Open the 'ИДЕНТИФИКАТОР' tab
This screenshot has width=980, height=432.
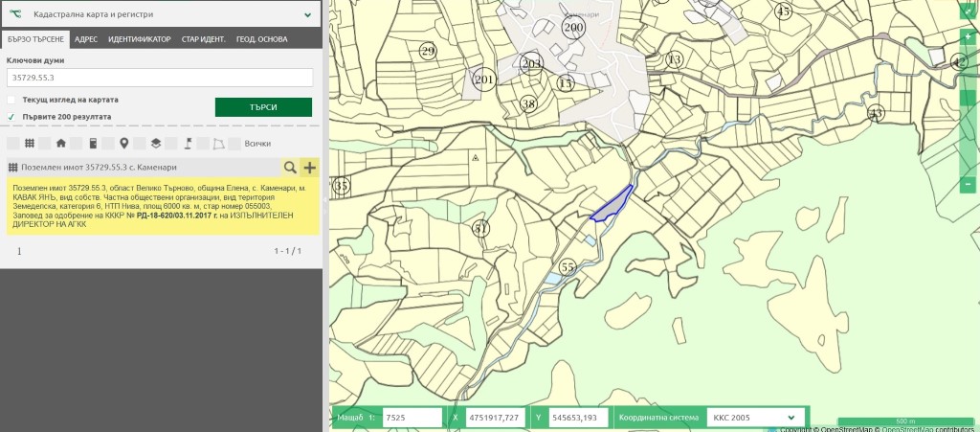coord(140,39)
